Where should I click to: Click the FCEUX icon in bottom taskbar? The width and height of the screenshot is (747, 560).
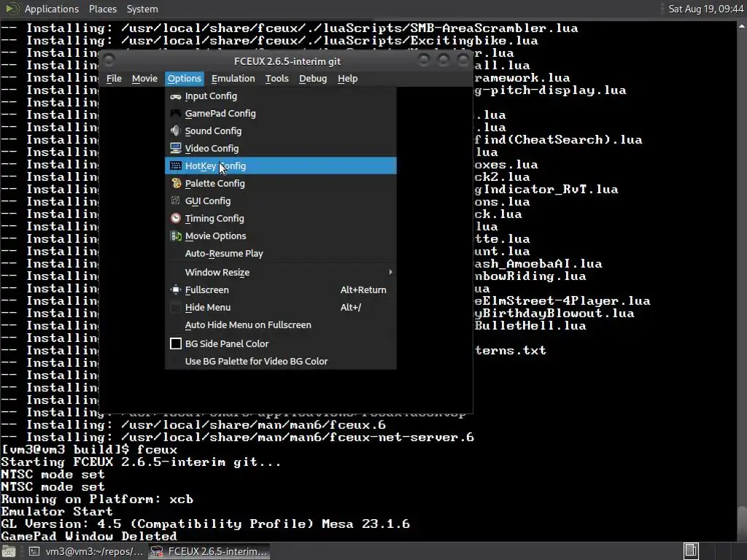coord(157,551)
